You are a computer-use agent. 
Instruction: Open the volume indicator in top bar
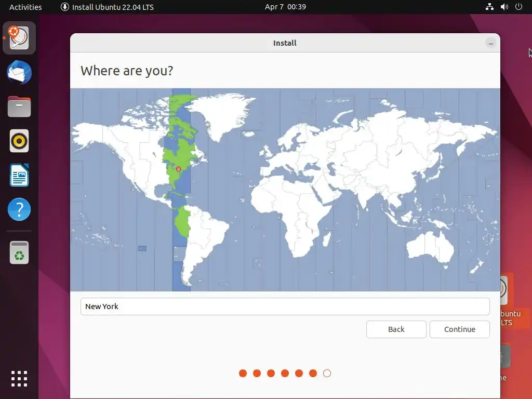(504, 7)
